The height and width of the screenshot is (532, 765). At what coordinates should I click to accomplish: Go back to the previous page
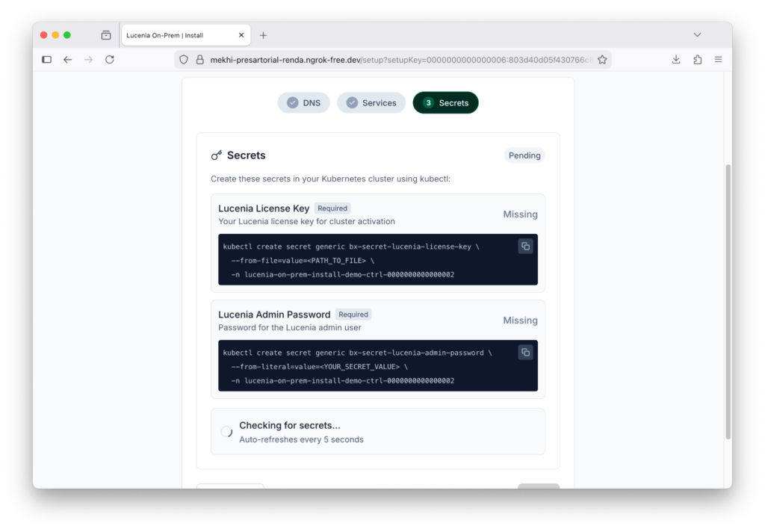pyautogui.click(x=67, y=60)
